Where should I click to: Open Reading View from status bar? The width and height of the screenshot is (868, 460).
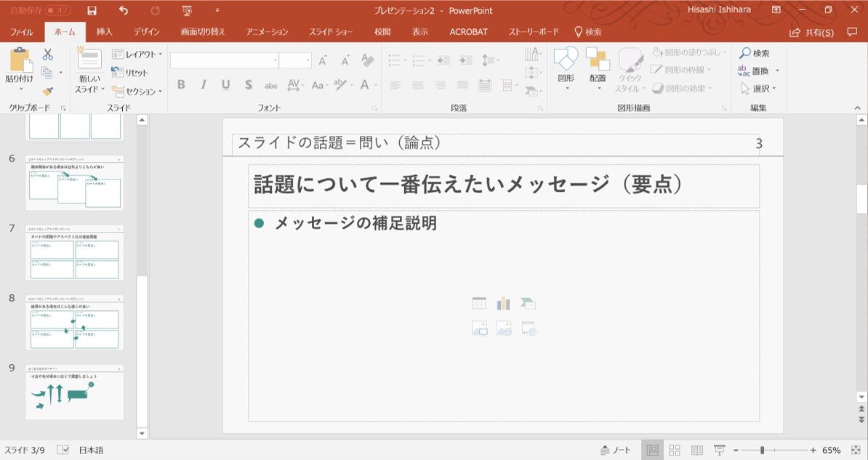(x=696, y=450)
